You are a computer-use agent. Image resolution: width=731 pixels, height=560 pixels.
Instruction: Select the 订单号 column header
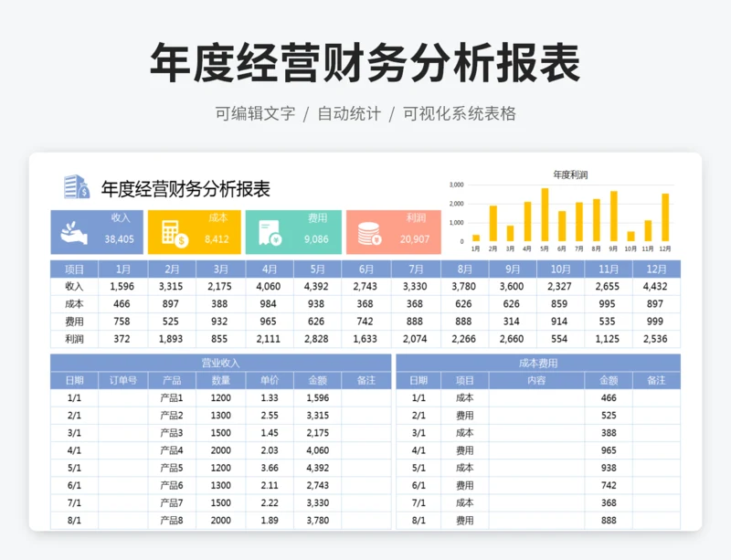pos(123,380)
